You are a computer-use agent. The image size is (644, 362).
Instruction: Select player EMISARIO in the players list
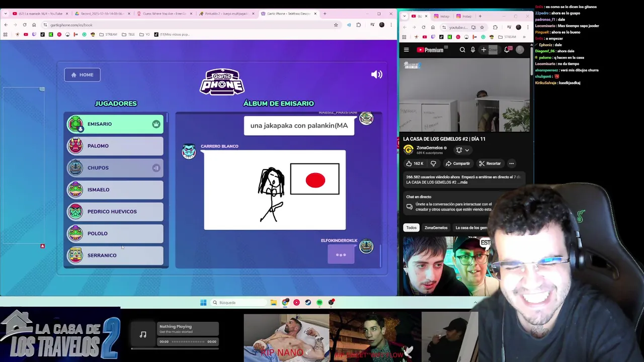coord(115,124)
